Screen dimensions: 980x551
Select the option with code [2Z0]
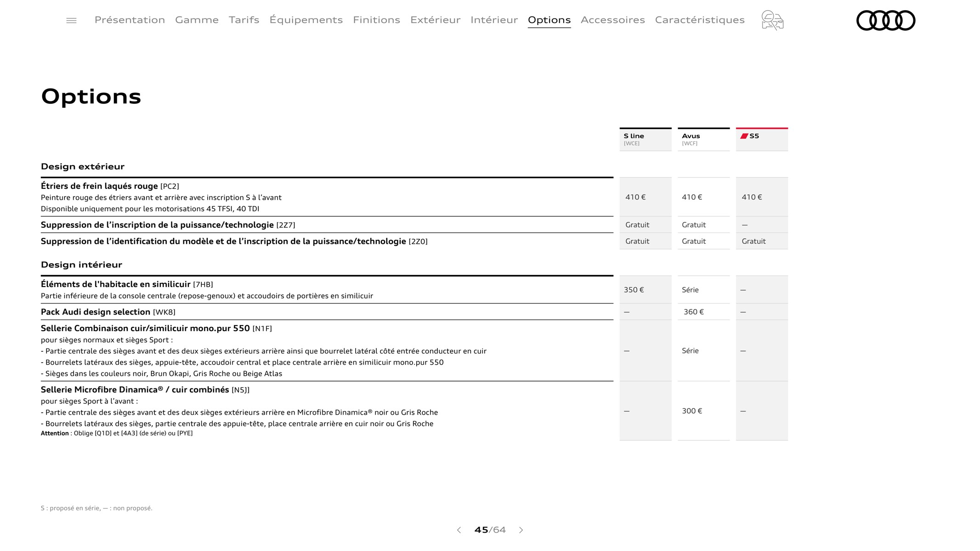click(x=327, y=241)
